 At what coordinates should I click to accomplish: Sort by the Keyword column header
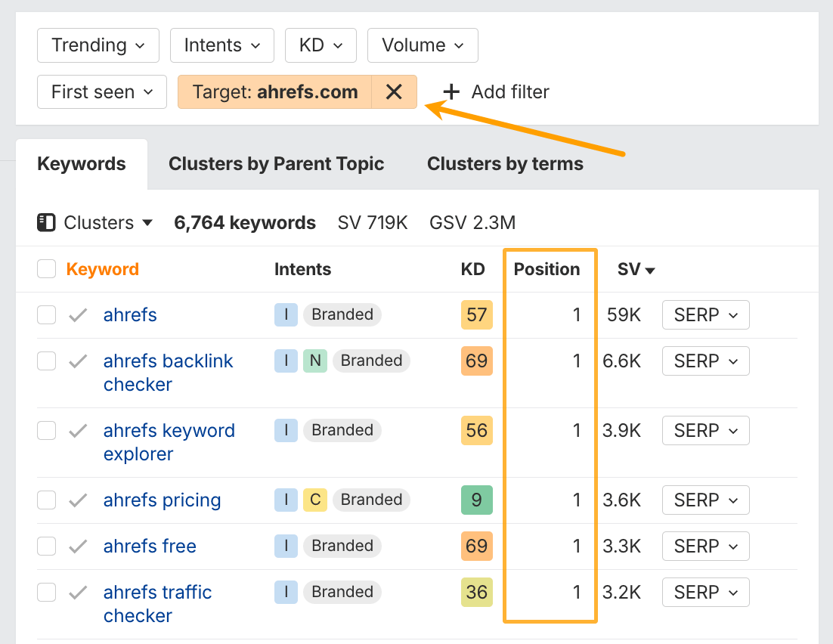pos(102,268)
